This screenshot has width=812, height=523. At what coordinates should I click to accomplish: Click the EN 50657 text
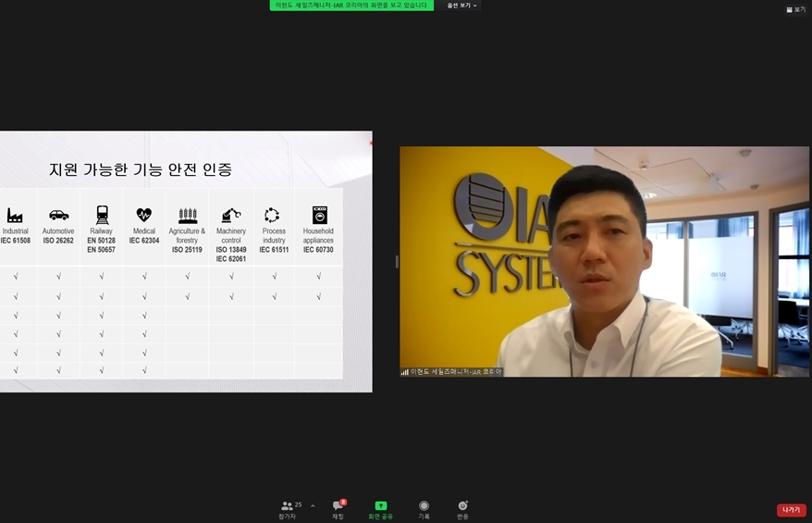point(101,250)
